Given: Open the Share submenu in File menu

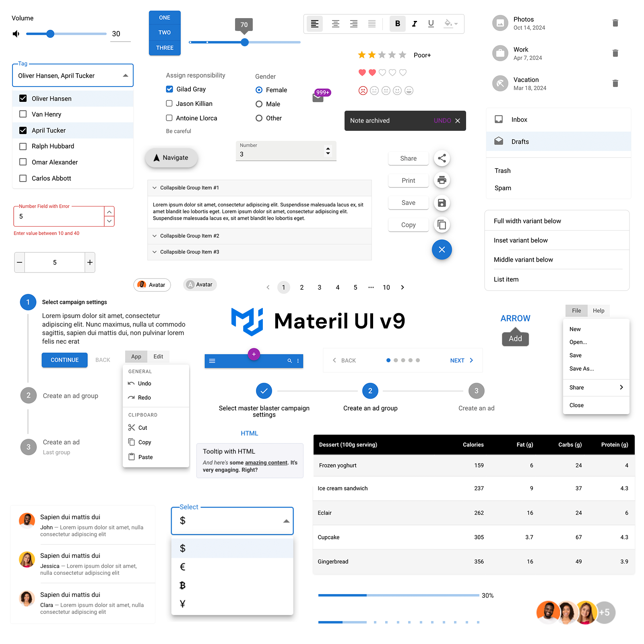Looking at the screenshot, I should point(596,387).
